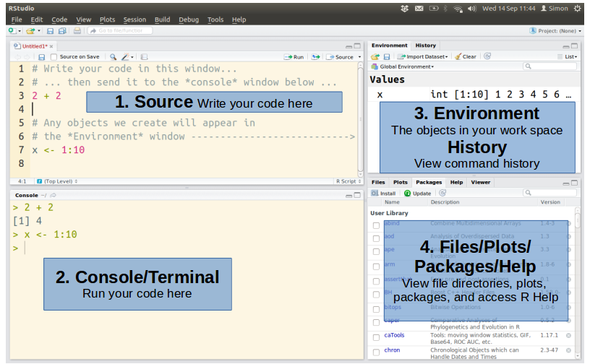Click the Go to file/function field
Screen dimensions: 590x364
[x=121, y=31]
